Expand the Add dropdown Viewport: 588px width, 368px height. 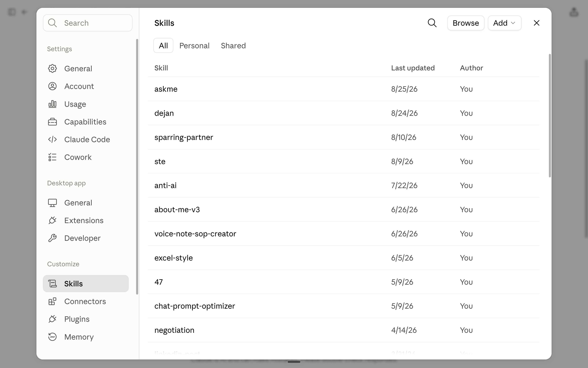(x=504, y=23)
